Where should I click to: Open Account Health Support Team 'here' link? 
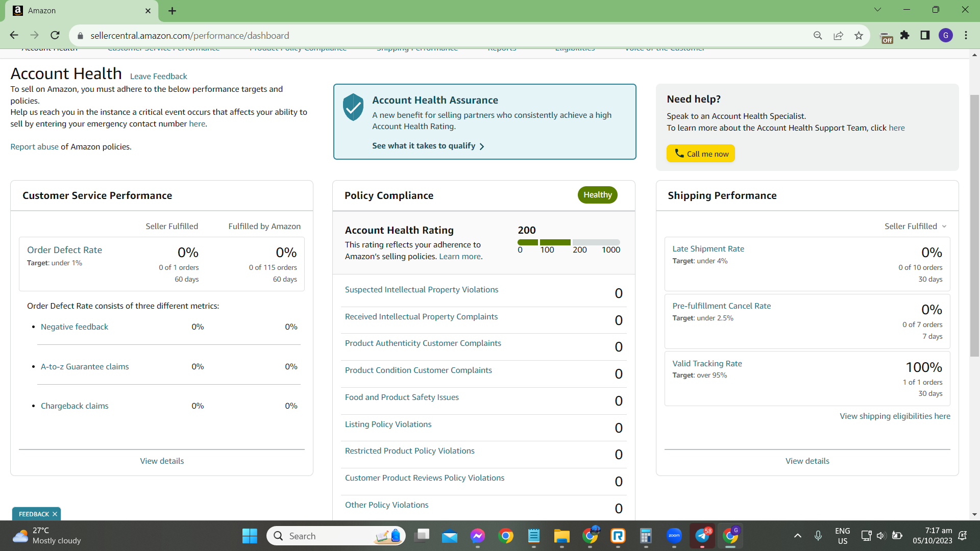tap(897, 128)
